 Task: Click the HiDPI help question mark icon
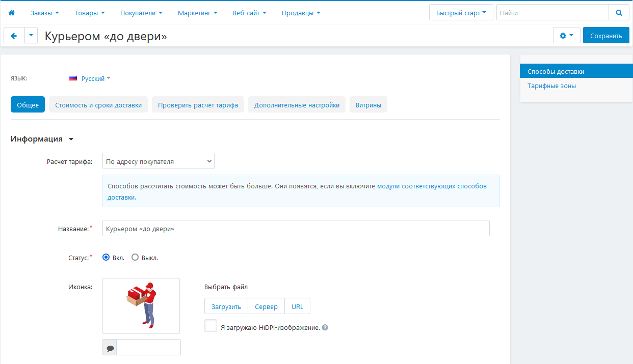pos(325,328)
